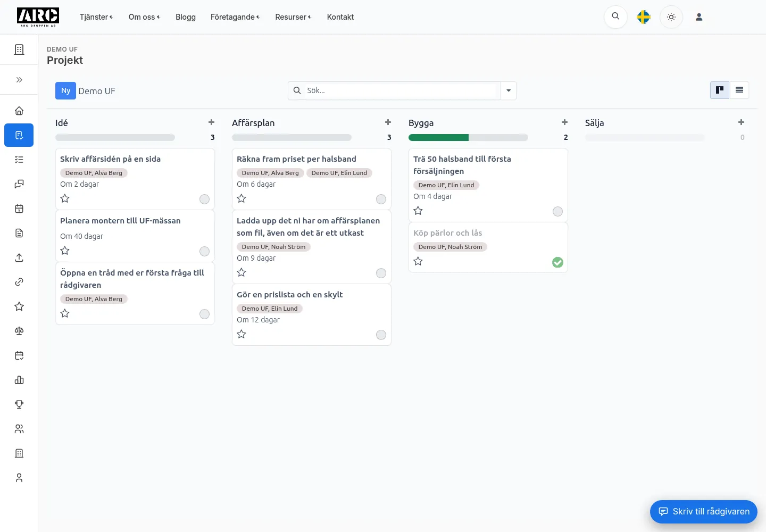Screen dimensions: 766x532
Task: Expand the search options dropdown arrow
Action: [509, 90]
